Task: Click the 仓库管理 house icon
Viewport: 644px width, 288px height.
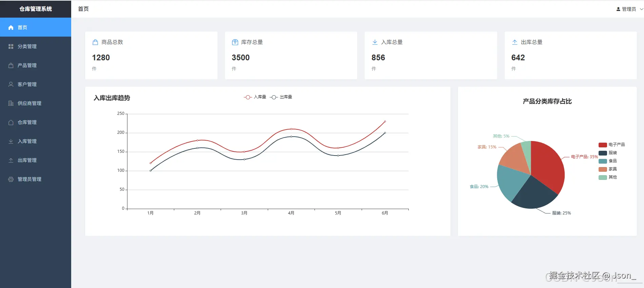Action: [11, 122]
